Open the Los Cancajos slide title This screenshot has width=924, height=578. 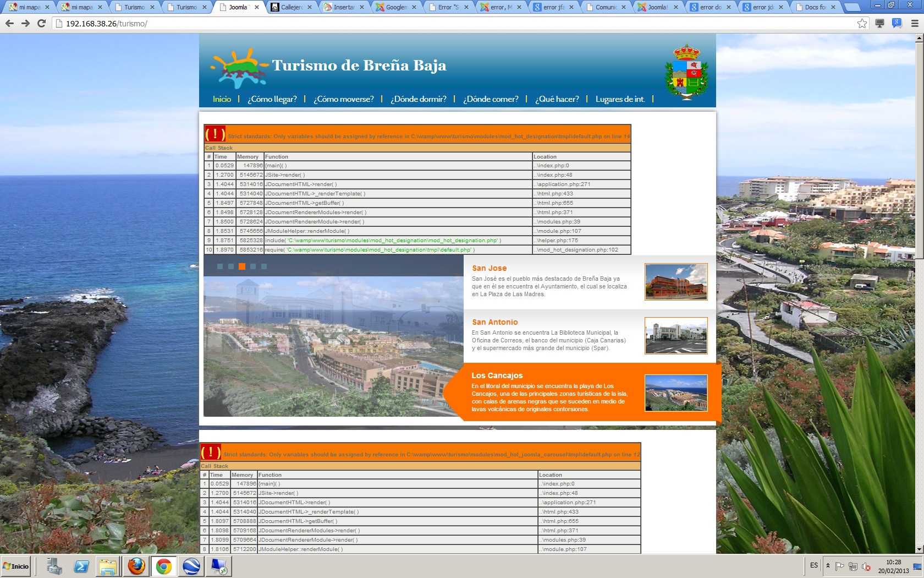coord(497,375)
